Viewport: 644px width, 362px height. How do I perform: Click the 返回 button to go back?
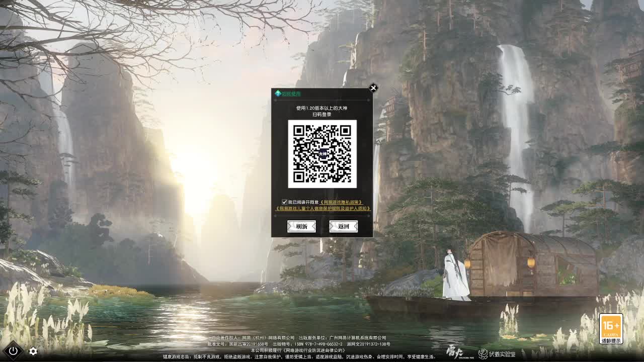coord(343,226)
